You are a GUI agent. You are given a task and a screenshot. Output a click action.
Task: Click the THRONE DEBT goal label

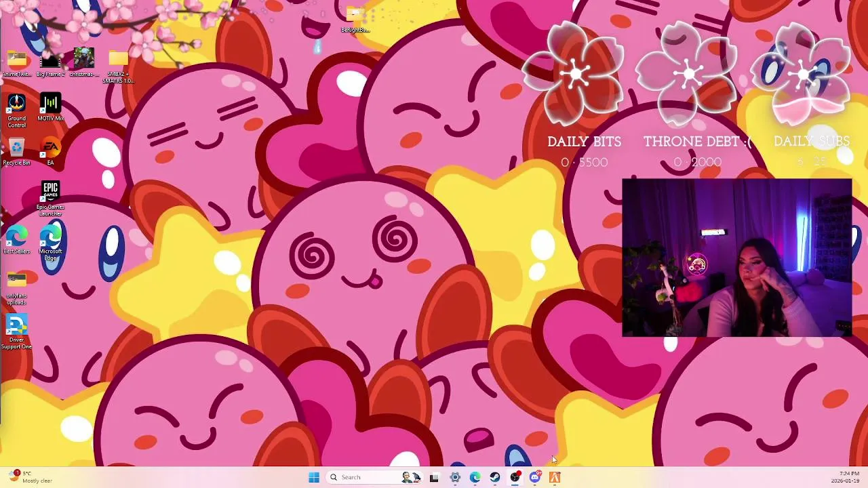pyautogui.click(x=698, y=142)
